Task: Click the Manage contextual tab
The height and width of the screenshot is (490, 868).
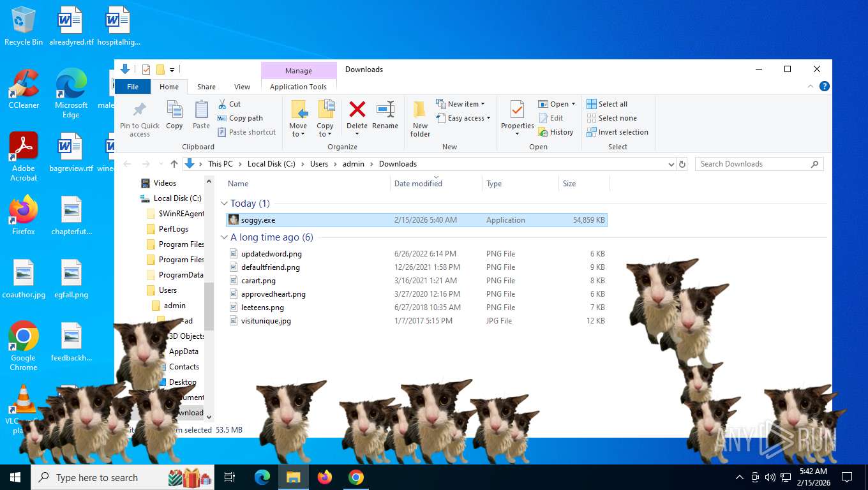Action: 299,71
